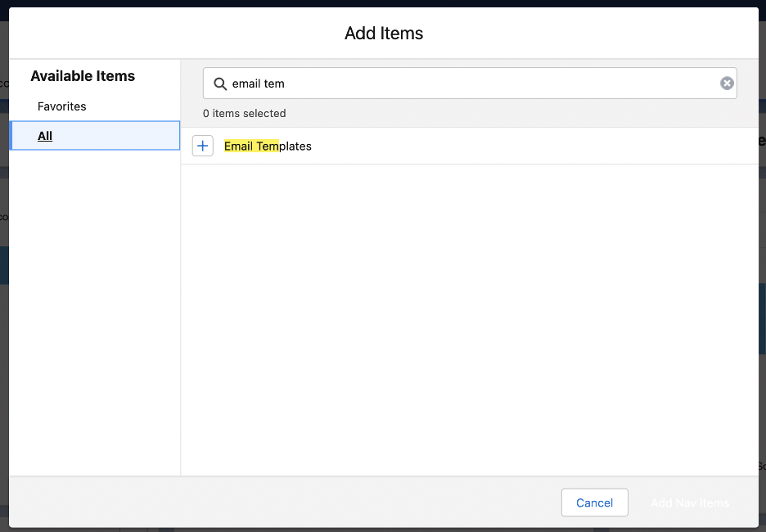Click the Email Templates result text
This screenshot has width=766, height=532.
pos(268,146)
